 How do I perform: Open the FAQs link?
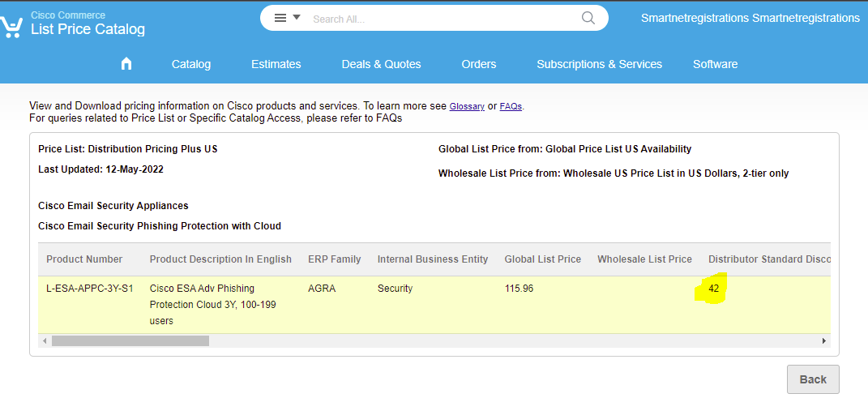(511, 106)
